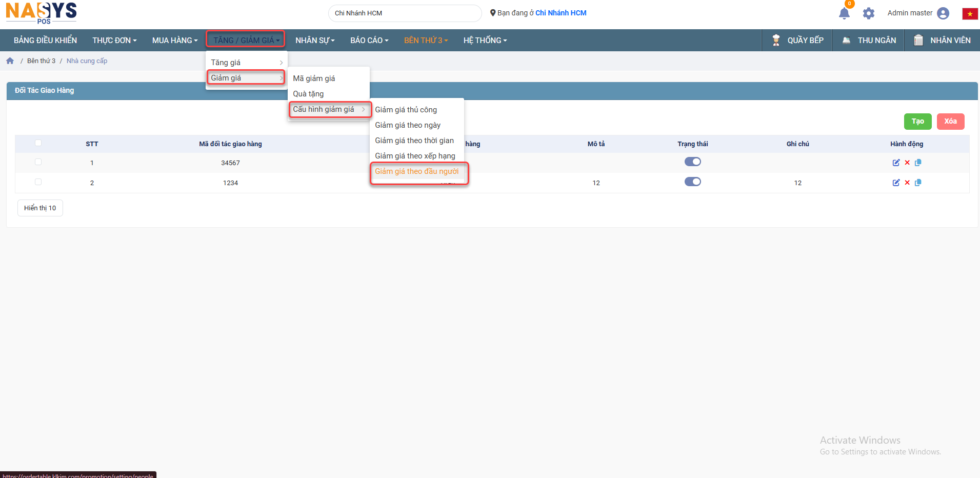
Task: Click the clipboard icon for Nhân Viên
Action: click(918, 40)
